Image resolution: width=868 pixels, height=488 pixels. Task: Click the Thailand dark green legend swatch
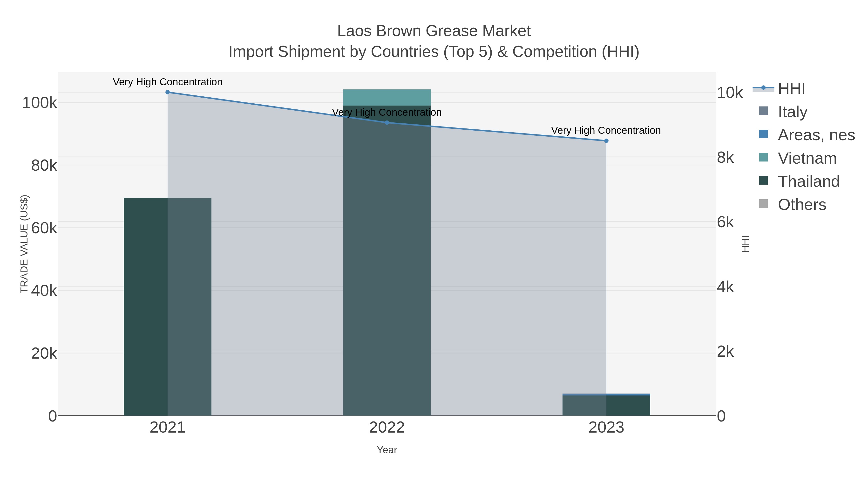click(763, 180)
